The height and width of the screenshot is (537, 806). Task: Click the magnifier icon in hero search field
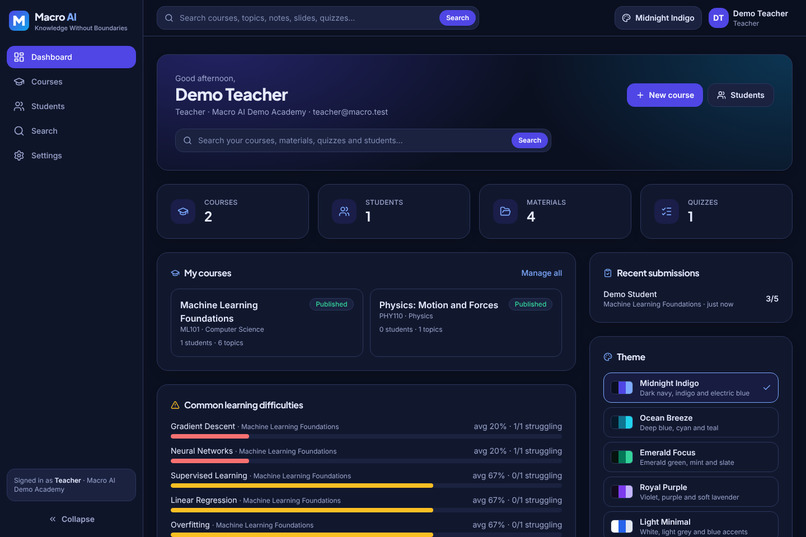pos(188,140)
